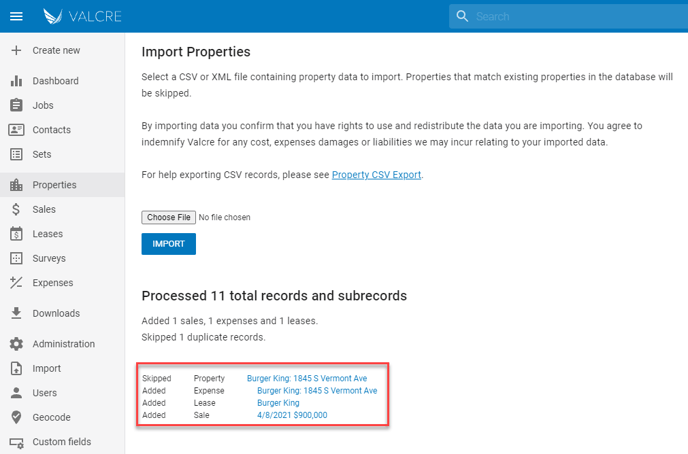Open Expenses from the sidebar
The image size is (688, 454).
pyautogui.click(x=52, y=283)
